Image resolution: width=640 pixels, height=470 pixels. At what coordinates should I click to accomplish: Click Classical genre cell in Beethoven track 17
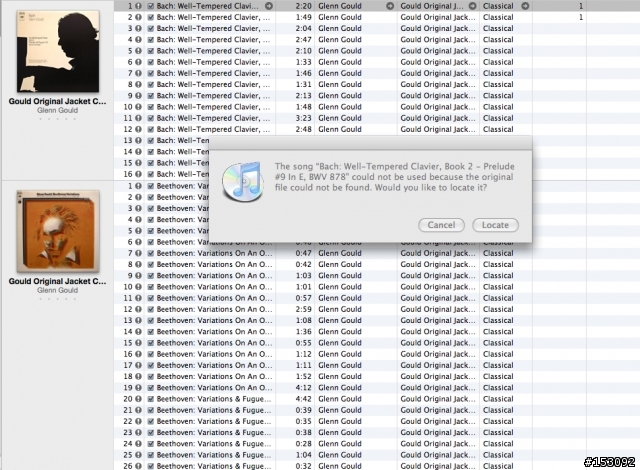498,366
